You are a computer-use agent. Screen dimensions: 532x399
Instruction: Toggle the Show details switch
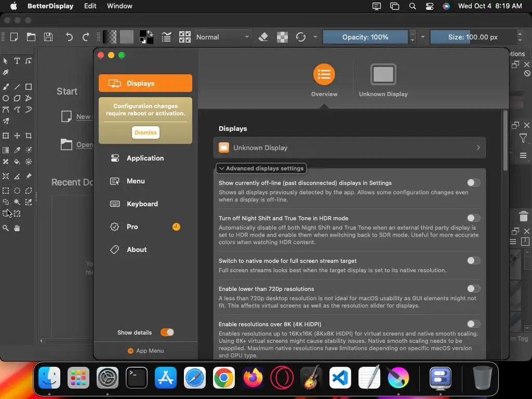coord(167,332)
